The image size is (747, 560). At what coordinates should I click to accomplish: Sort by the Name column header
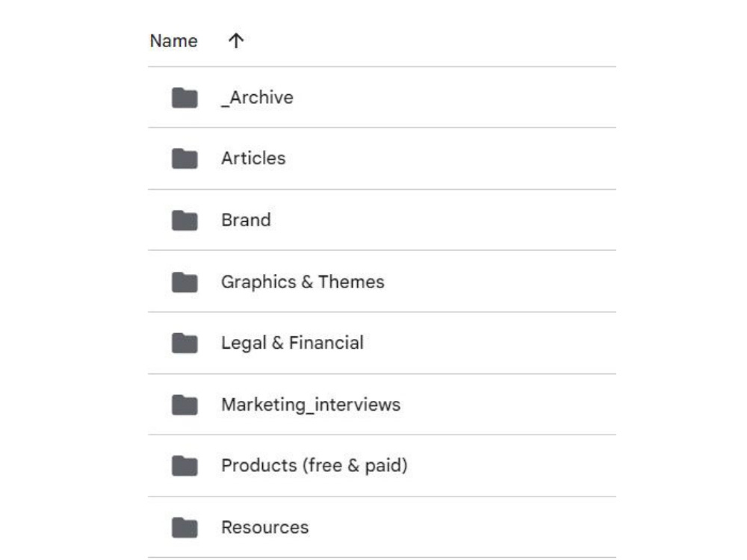(x=174, y=41)
